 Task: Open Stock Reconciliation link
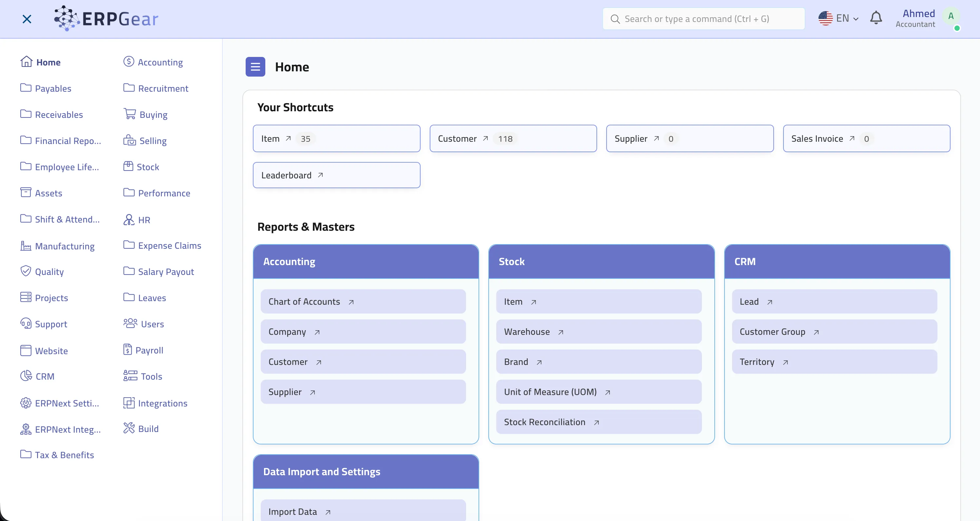pos(599,422)
